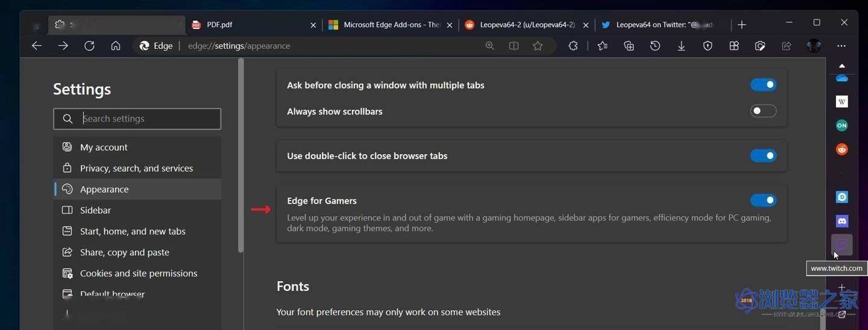Switch to the PDF.pdf tab
Image resolution: width=868 pixels, height=330 pixels.
[x=253, y=25]
